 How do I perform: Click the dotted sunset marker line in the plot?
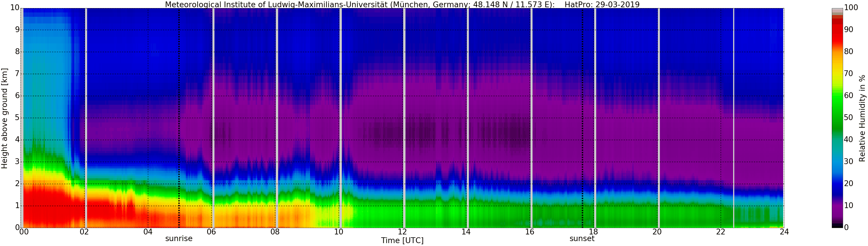point(582,118)
